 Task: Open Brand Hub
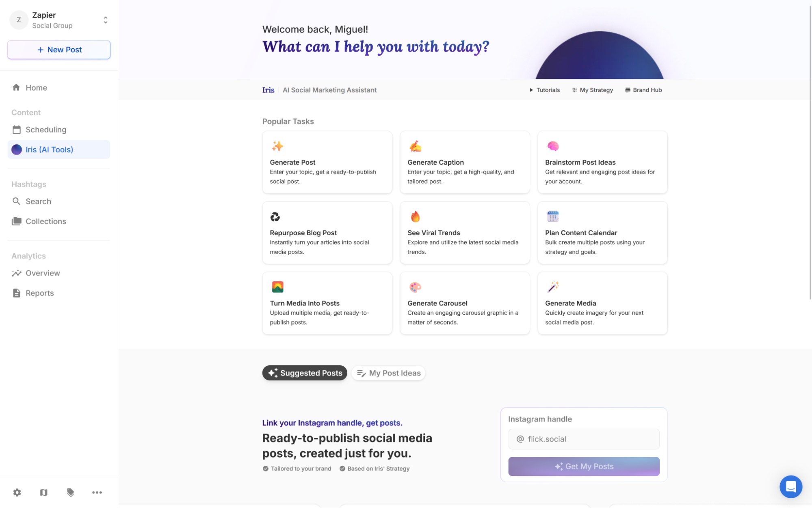(x=643, y=90)
